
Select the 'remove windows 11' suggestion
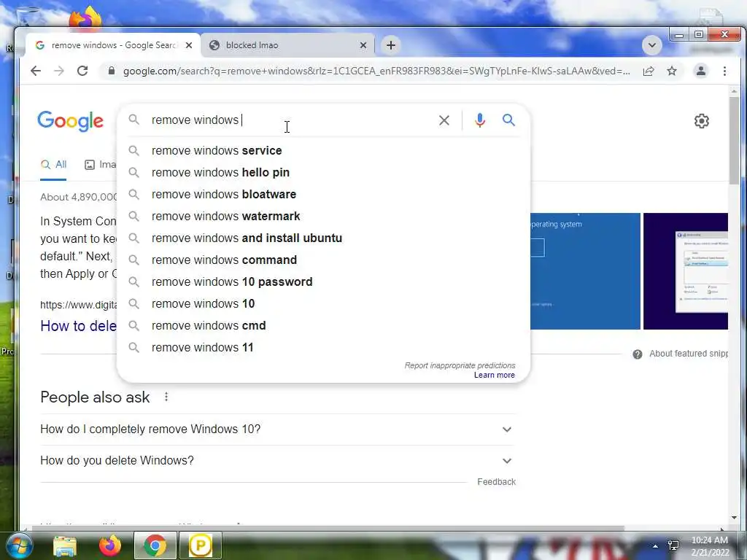(x=323, y=348)
